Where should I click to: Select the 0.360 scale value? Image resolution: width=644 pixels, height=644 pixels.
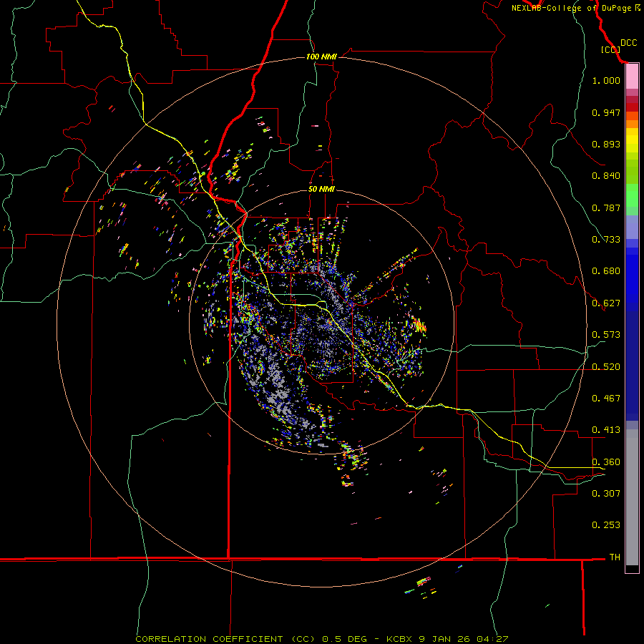coord(606,462)
